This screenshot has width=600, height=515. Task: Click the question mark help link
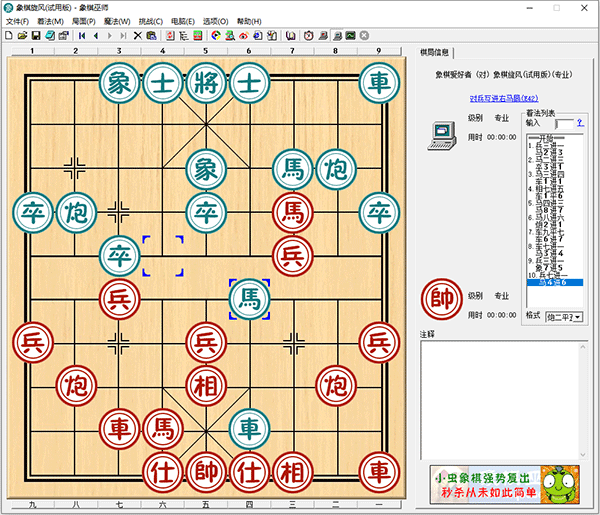(x=580, y=122)
